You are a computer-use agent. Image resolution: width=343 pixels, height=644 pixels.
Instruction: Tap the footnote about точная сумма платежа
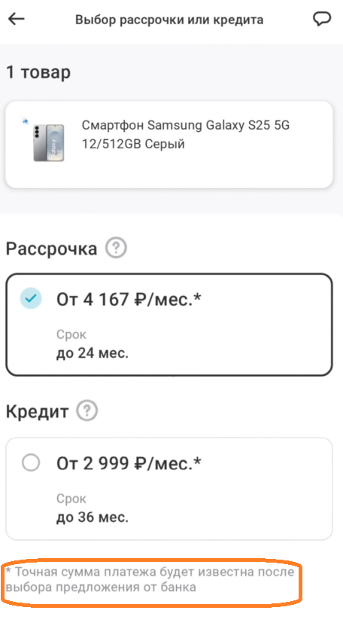tap(150, 579)
